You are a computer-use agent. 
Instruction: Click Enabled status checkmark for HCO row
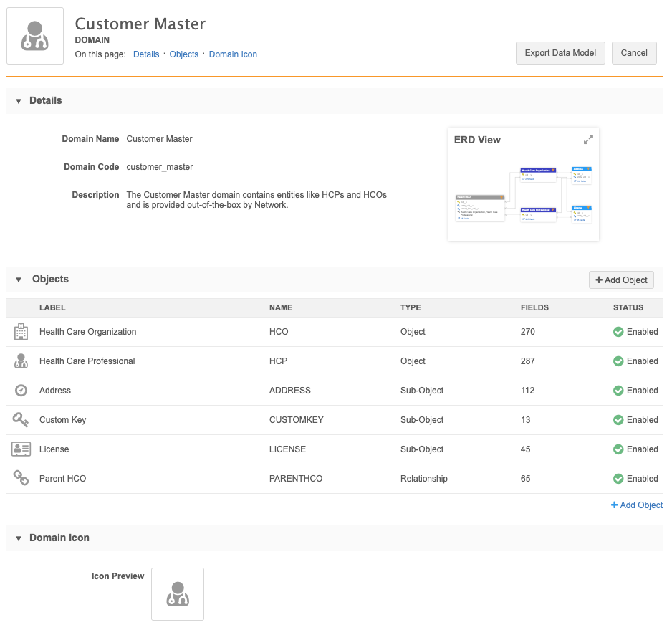618,332
